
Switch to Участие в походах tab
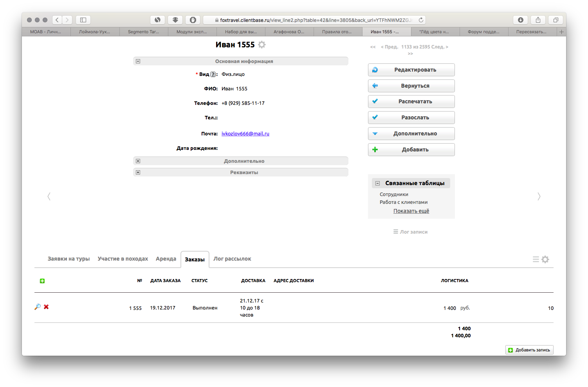[x=123, y=259]
